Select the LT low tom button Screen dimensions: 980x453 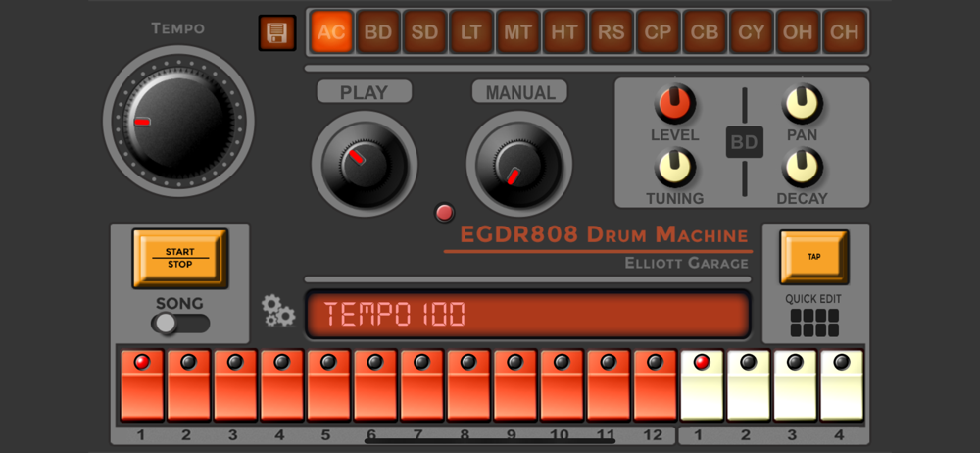pos(471,32)
